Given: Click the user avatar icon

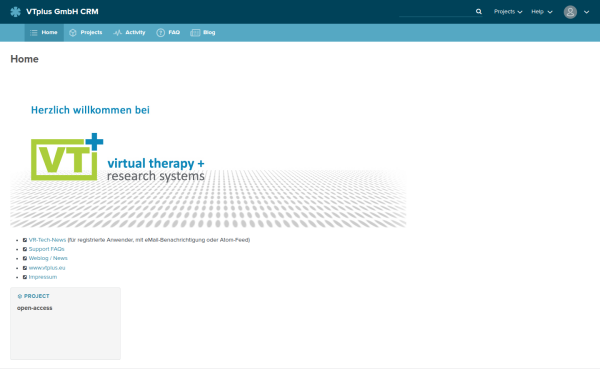Looking at the screenshot, I should click(x=570, y=12).
